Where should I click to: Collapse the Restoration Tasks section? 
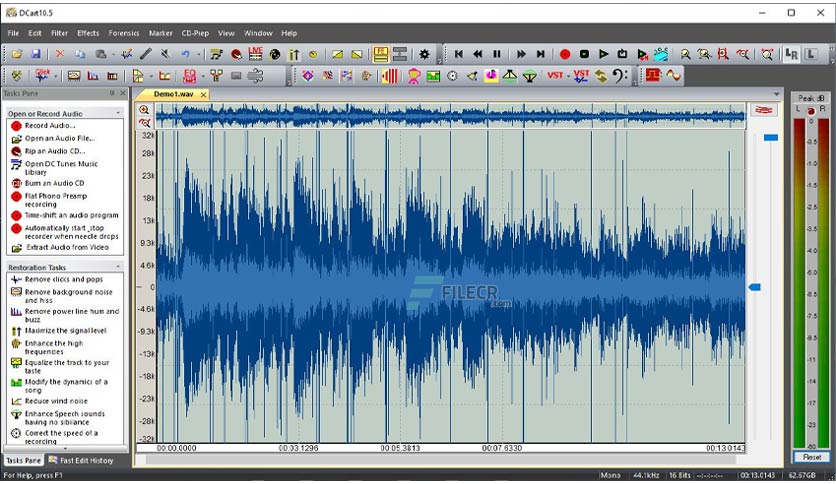118,267
